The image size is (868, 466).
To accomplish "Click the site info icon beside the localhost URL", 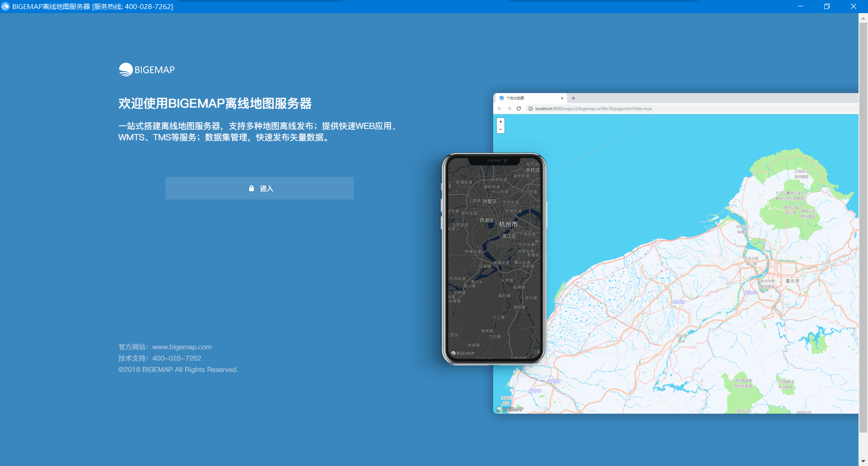I will click(x=530, y=109).
